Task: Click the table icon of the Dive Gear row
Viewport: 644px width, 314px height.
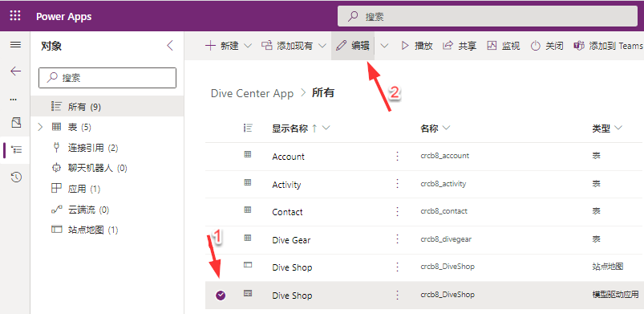Action: 248,238
